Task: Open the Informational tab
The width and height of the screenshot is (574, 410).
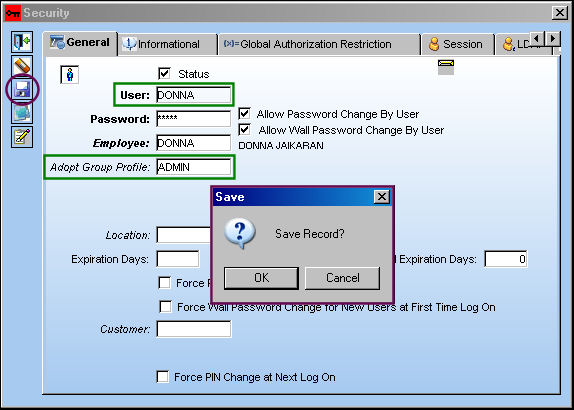Action: coord(168,44)
